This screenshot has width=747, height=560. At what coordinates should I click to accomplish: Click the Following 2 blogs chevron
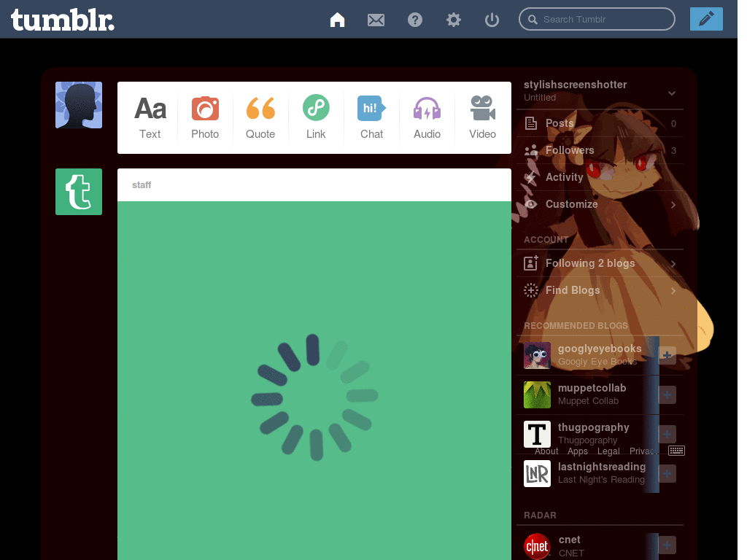(x=673, y=264)
